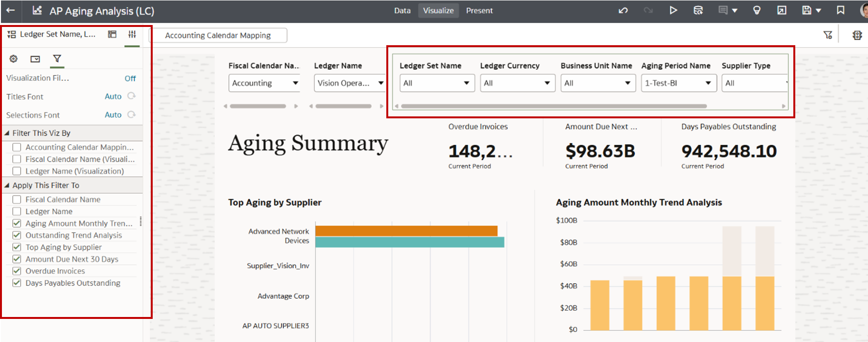Switch to the Present tab
Viewport: 868px width, 342px height.
479,11
